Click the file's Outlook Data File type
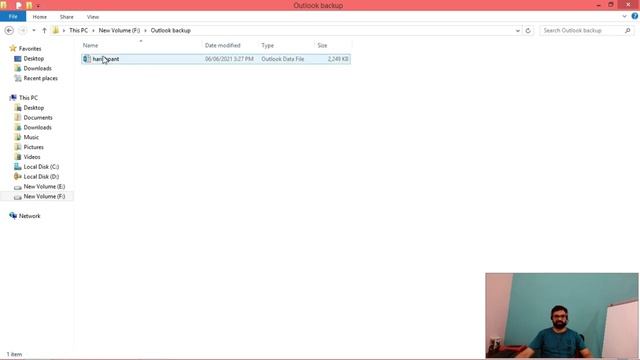The height and width of the screenshot is (360, 640). [x=283, y=59]
